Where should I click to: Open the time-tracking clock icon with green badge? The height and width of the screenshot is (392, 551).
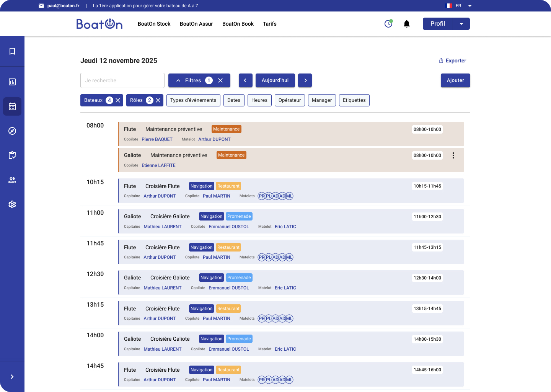click(388, 23)
